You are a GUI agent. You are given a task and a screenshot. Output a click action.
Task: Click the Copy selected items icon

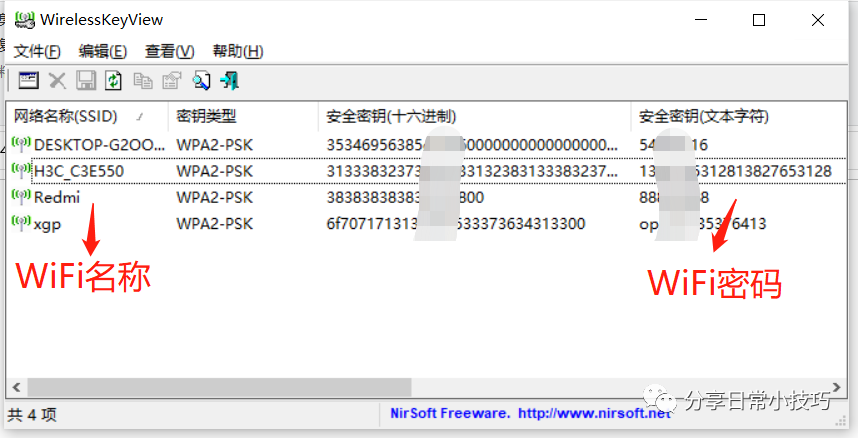[x=143, y=80]
